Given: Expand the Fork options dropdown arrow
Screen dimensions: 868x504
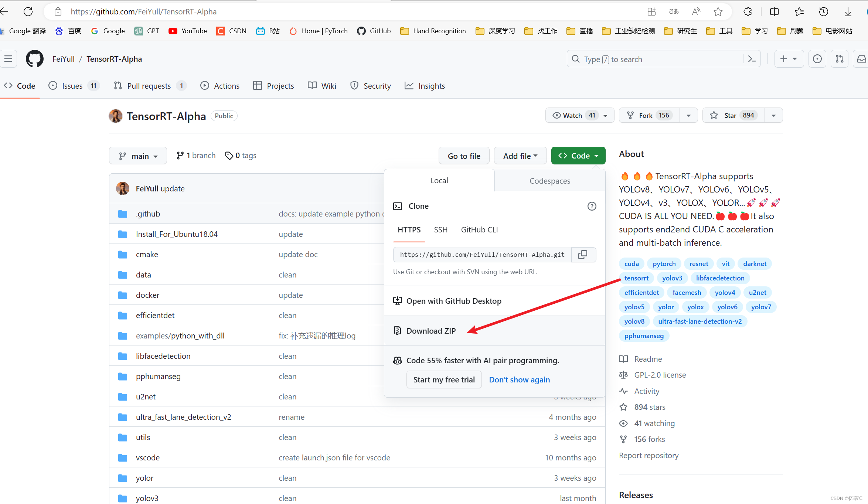Looking at the screenshot, I should point(689,115).
